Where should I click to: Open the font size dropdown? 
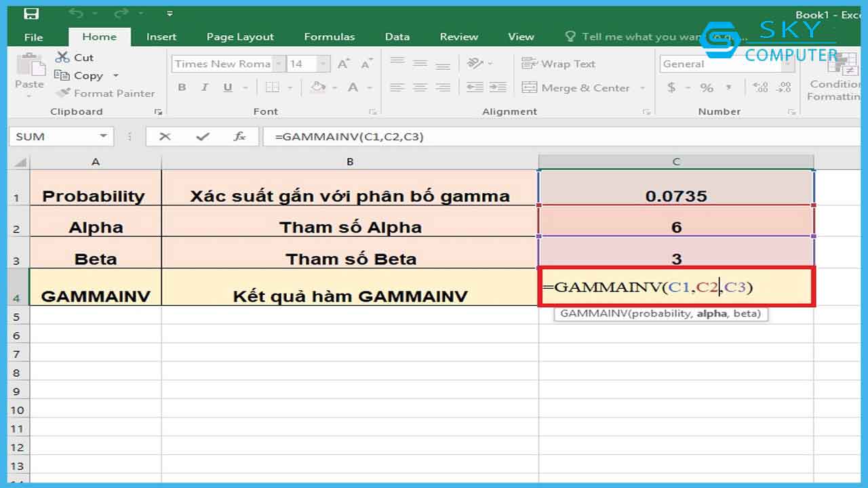coord(323,64)
